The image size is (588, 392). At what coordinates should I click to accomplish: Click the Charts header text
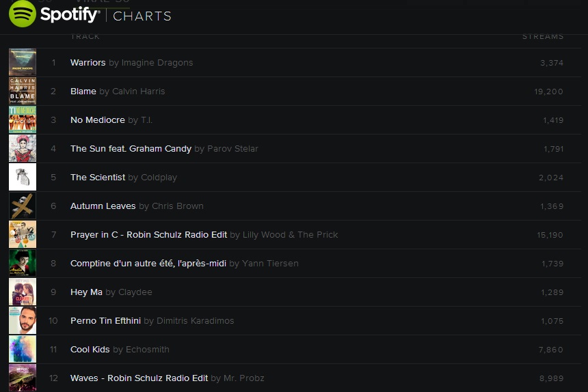click(x=142, y=16)
